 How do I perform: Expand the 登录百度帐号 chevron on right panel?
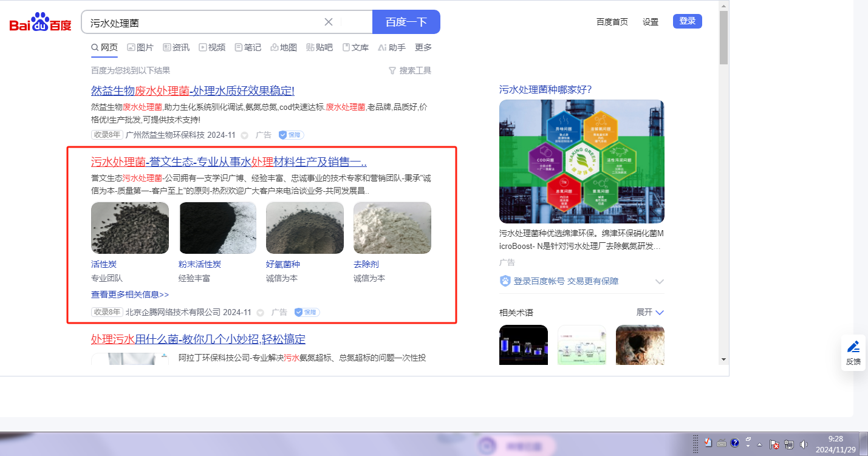pyautogui.click(x=660, y=282)
